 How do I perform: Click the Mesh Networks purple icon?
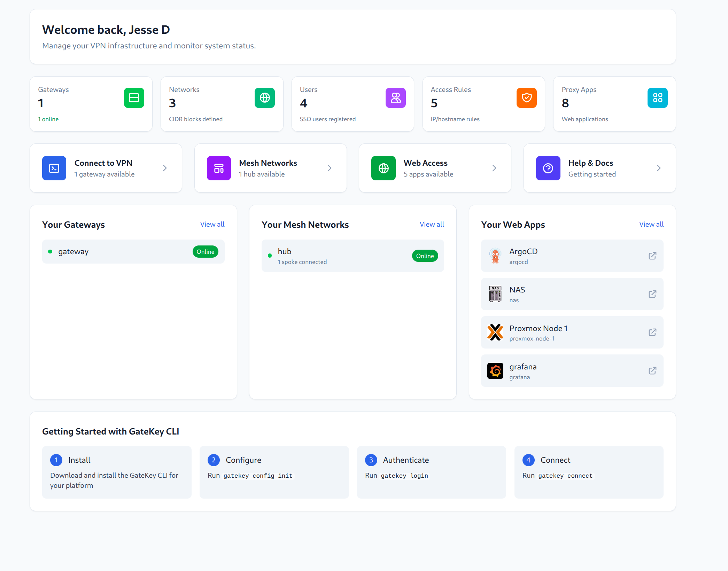(219, 168)
